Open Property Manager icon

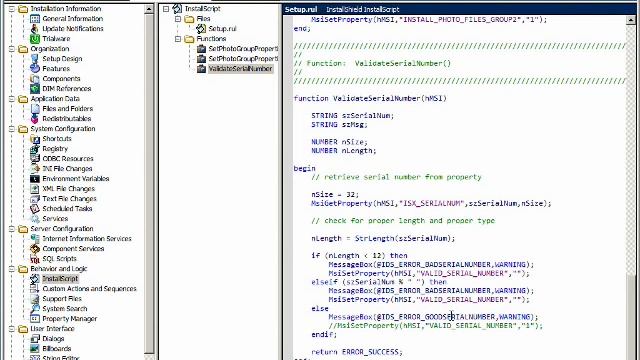click(x=35, y=318)
